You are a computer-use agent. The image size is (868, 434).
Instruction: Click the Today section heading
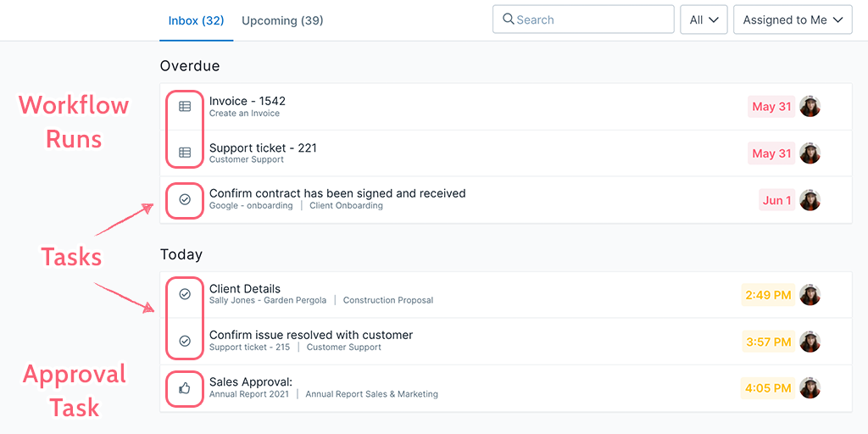181,255
